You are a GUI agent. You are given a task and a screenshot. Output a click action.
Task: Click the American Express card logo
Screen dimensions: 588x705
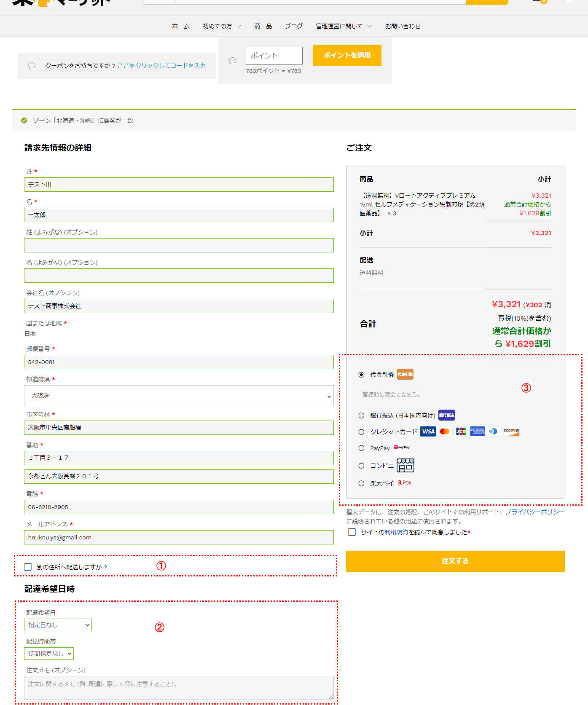[x=477, y=432]
